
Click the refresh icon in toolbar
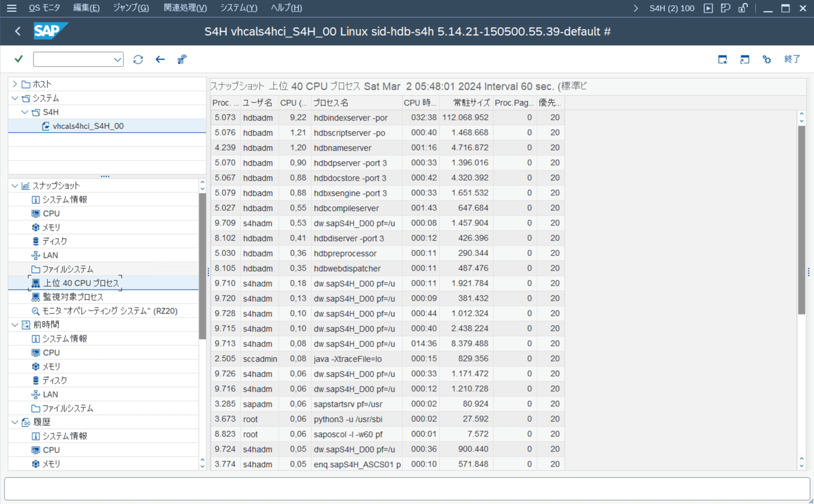click(138, 59)
